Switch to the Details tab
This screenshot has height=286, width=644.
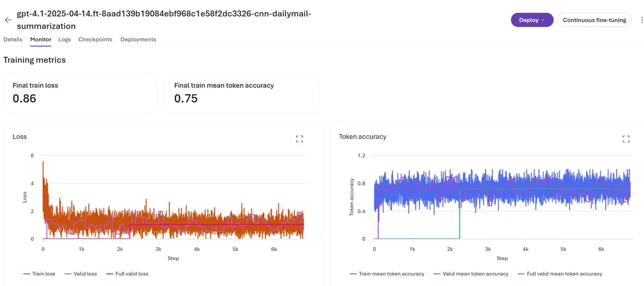point(13,39)
